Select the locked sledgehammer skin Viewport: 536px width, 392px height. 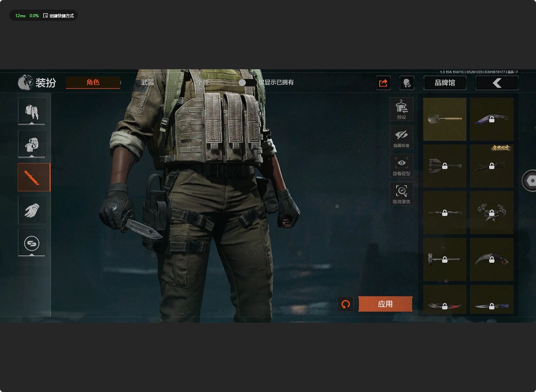point(445,259)
